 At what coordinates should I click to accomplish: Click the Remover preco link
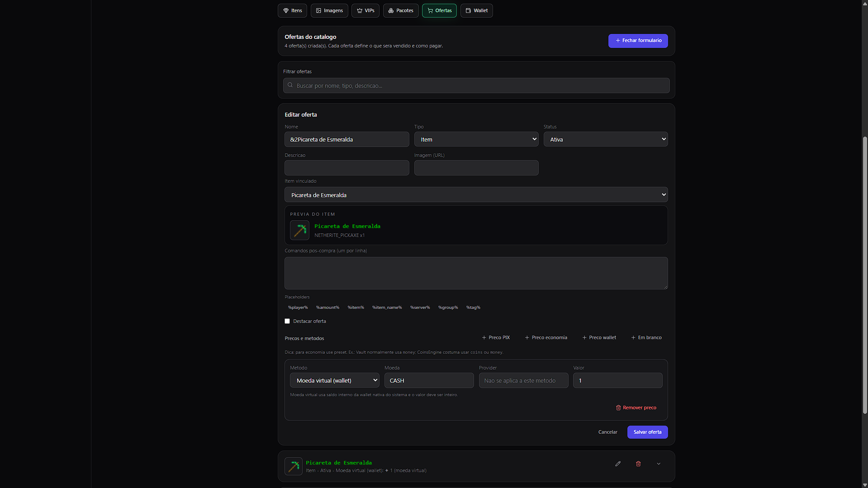(x=636, y=407)
